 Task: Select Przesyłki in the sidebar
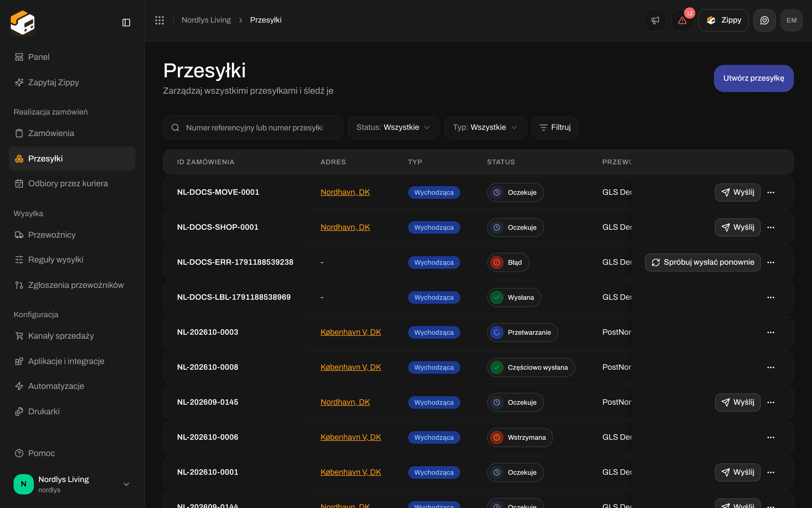pos(72,159)
